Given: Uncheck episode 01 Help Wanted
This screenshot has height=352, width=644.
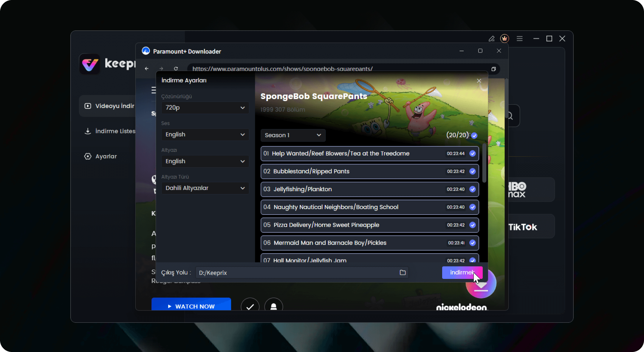Looking at the screenshot, I should [x=473, y=154].
